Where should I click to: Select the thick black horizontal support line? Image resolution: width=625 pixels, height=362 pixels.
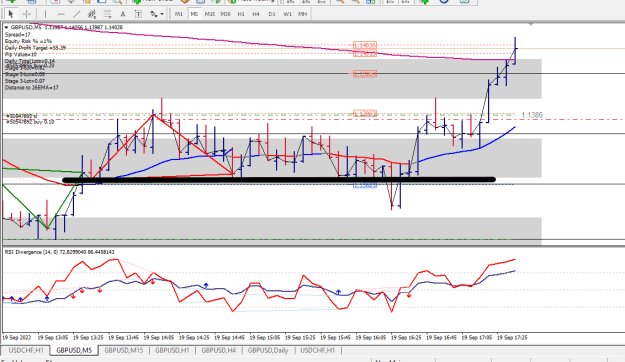point(279,180)
